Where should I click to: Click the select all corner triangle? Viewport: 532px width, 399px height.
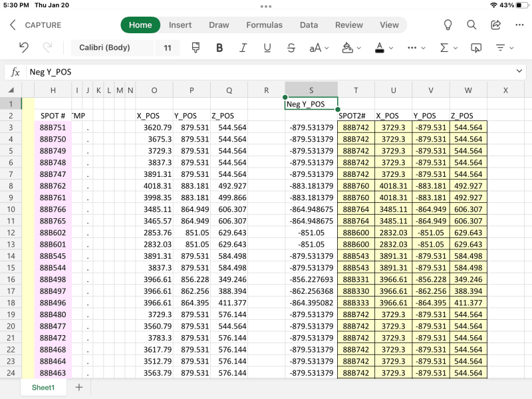(x=11, y=90)
